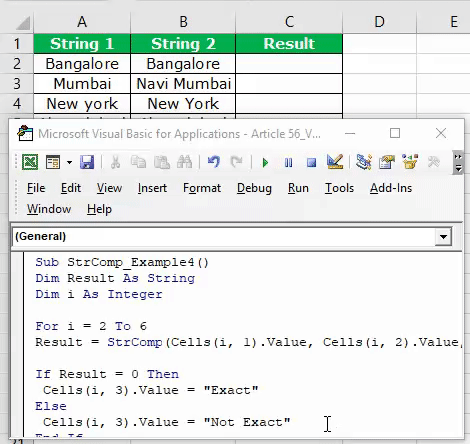
Task: Click the 'Dim Result As String' line
Action: tap(115, 278)
